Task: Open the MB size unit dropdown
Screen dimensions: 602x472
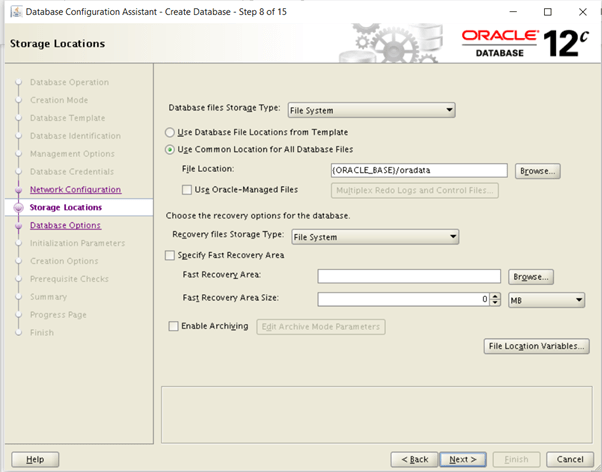Action: pos(546,299)
